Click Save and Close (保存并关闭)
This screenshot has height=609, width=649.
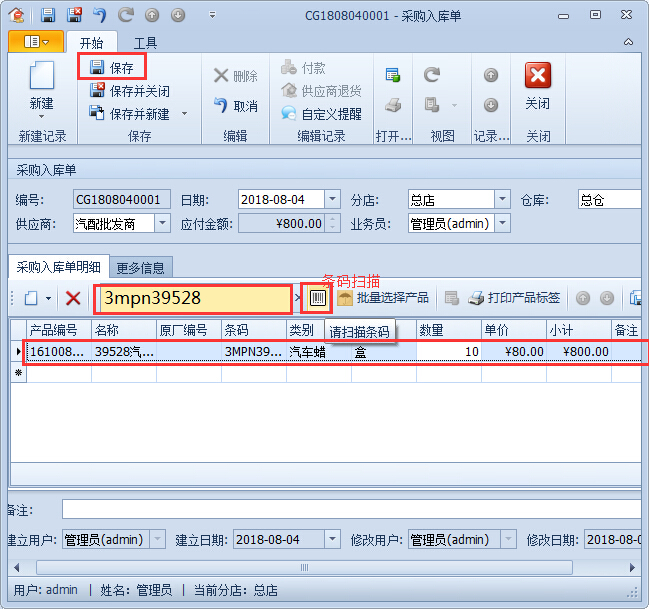pyautogui.click(x=130, y=91)
